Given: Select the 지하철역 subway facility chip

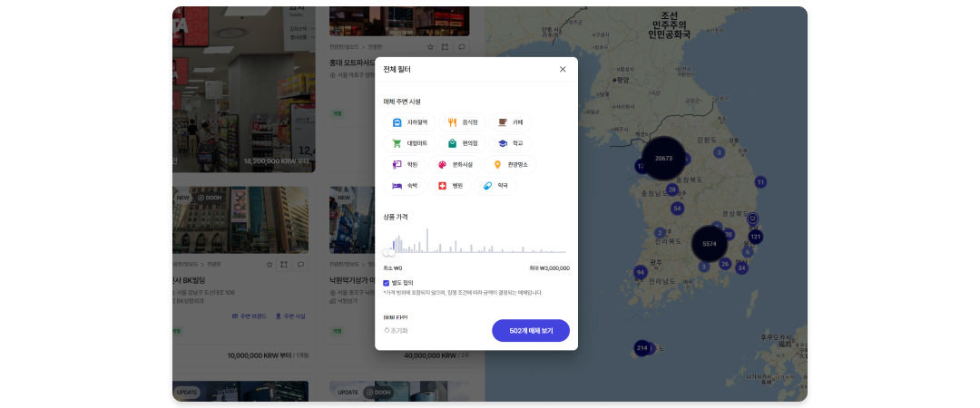Looking at the screenshot, I should coord(409,122).
